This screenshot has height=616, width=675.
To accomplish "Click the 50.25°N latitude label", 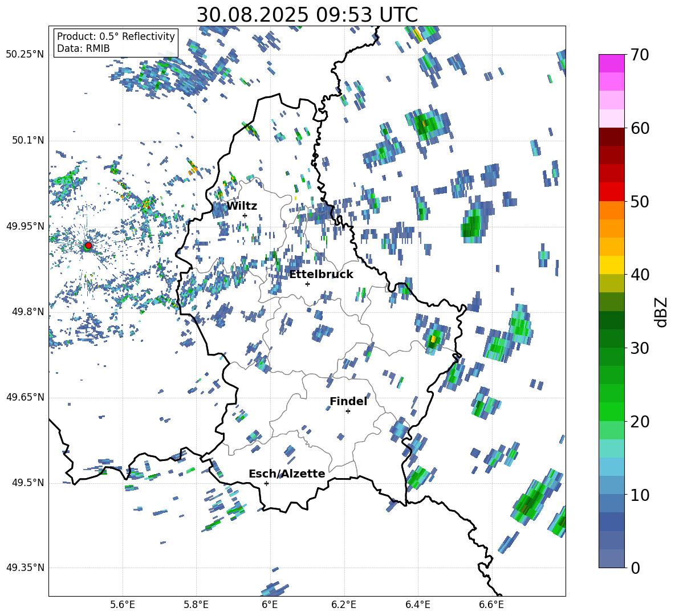I will (25, 55).
